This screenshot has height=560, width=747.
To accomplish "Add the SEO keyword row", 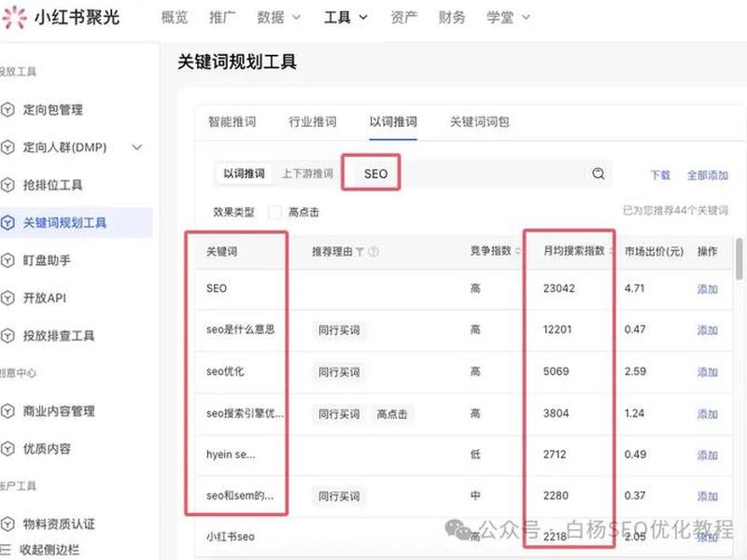I will (708, 288).
